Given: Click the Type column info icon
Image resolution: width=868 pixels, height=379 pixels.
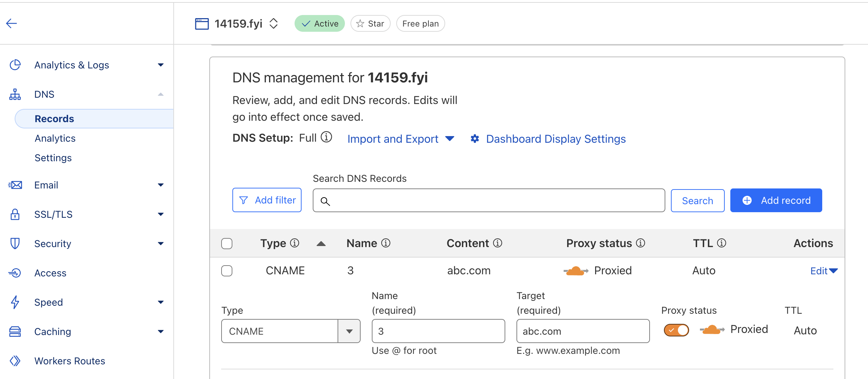Looking at the screenshot, I should (x=295, y=243).
